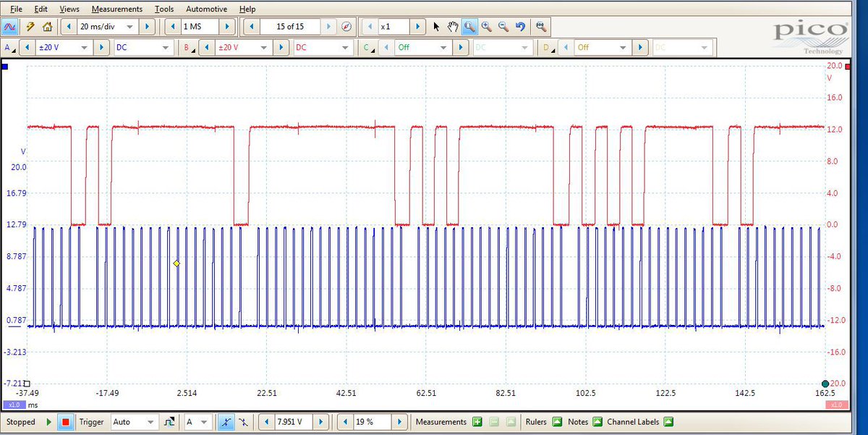Image resolution: width=868 pixels, height=435 pixels.
Task: Open the Views menu
Action: [x=69, y=9]
